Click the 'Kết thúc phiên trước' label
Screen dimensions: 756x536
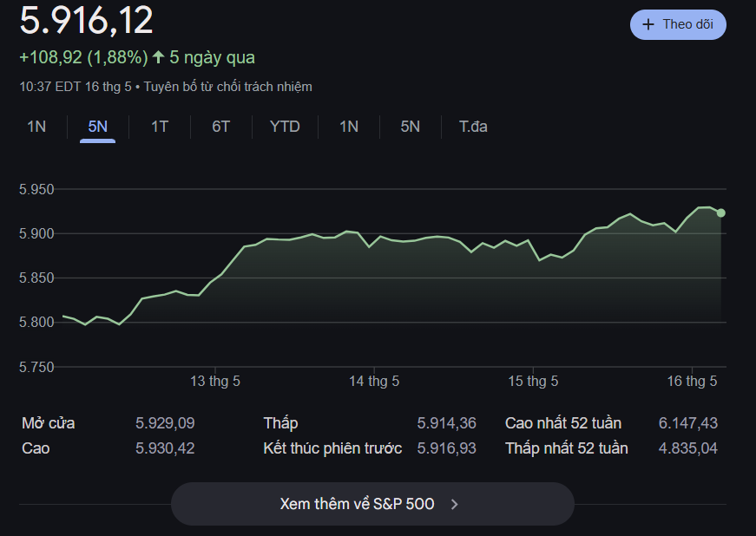pos(332,448)
